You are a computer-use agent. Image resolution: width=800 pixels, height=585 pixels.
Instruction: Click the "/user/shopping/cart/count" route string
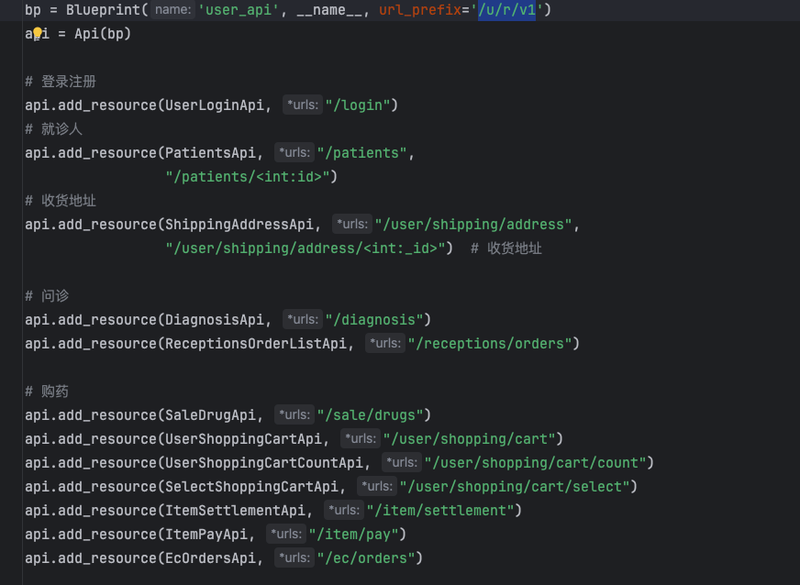[x=535, y=463]
